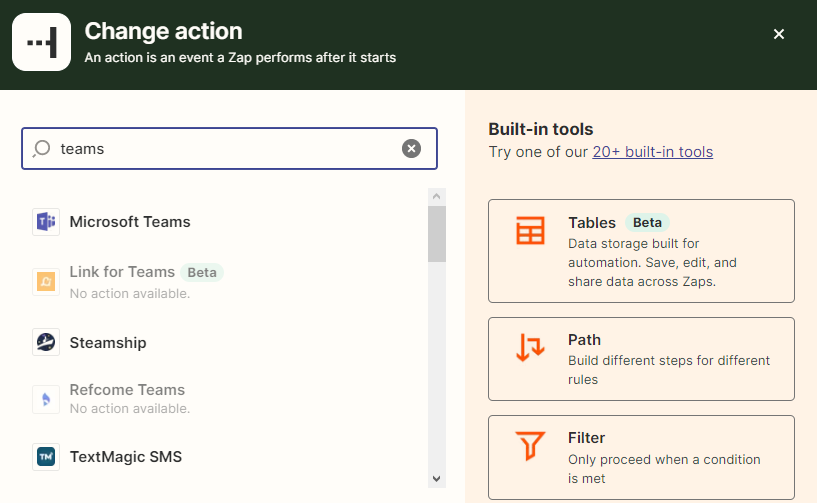
Task: Click the app list scrollbar thumb
Action: tap(436, 234)
